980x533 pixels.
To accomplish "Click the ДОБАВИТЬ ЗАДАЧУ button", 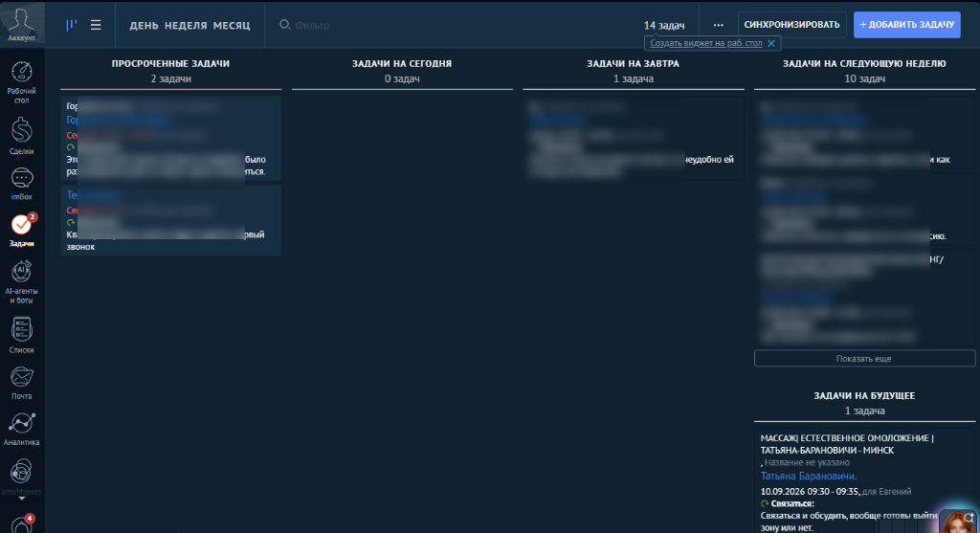I will click(907, 25).
